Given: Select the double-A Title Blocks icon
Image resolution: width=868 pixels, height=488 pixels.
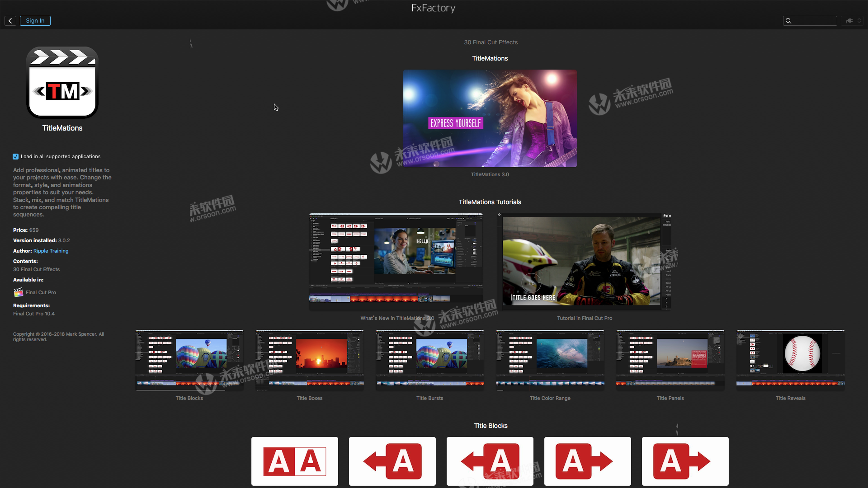Looking at the screenshot, I should [295, 461].
